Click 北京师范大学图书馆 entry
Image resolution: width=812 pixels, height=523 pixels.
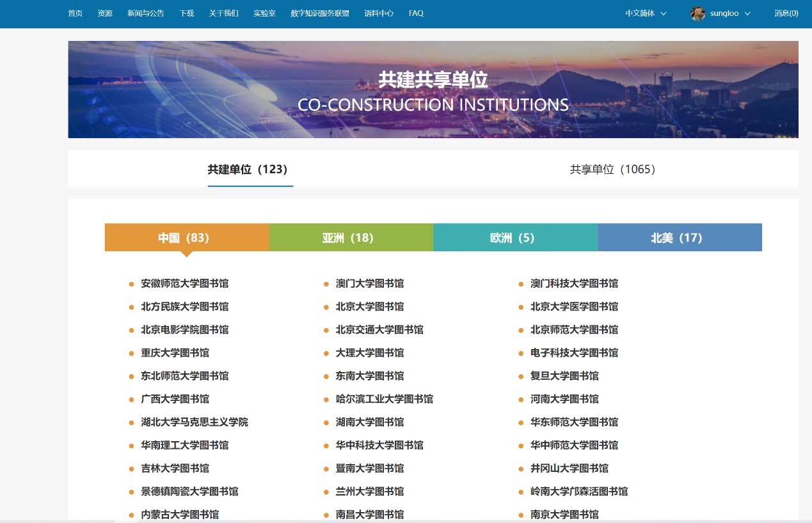tap(574, 329)
